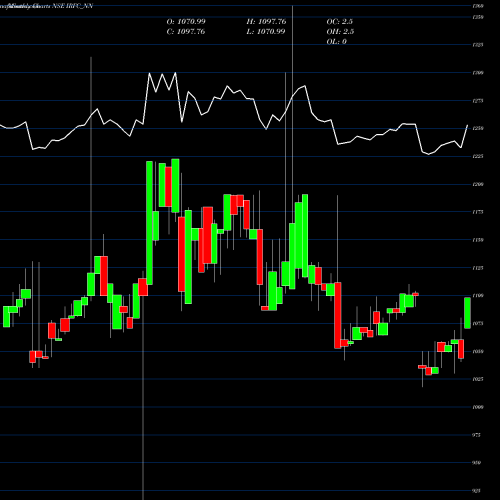Click the 1075 price axis label
The image size is (500, 500).
[478, 324]
